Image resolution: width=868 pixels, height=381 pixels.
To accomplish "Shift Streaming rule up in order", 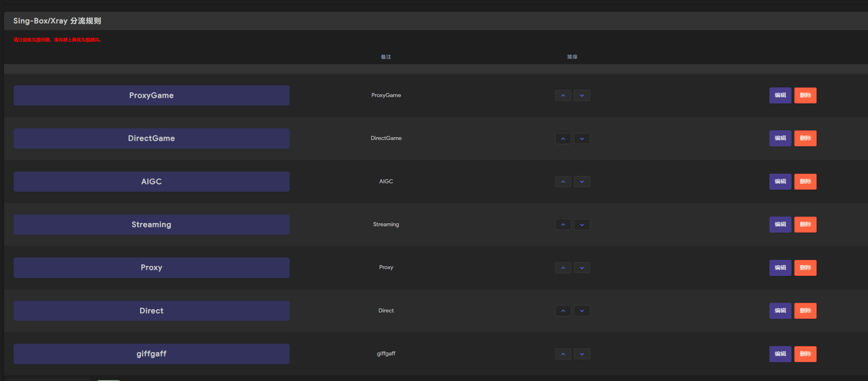I will click(x=563, y=225).
